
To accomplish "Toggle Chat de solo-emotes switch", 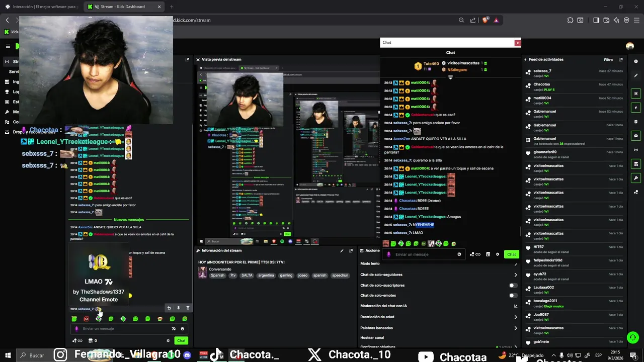I will pos(513,296).
